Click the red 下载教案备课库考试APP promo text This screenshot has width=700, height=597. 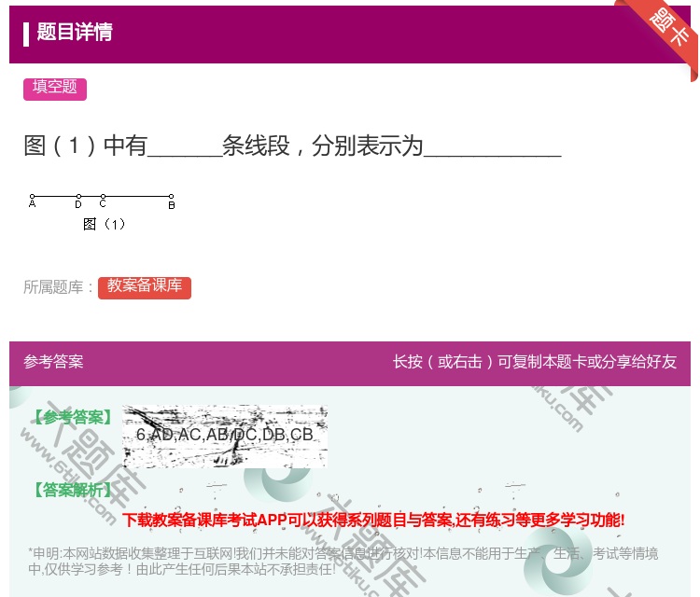[x=373, y=520]
